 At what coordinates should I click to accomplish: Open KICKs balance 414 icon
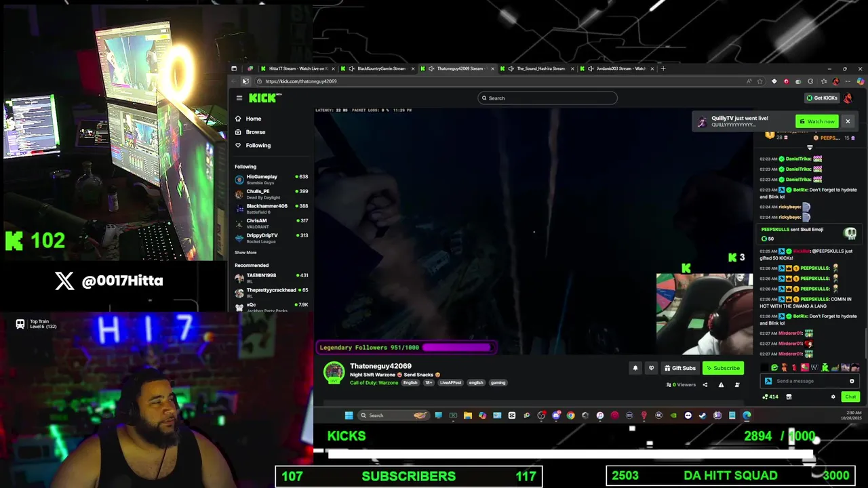(770, 397)
